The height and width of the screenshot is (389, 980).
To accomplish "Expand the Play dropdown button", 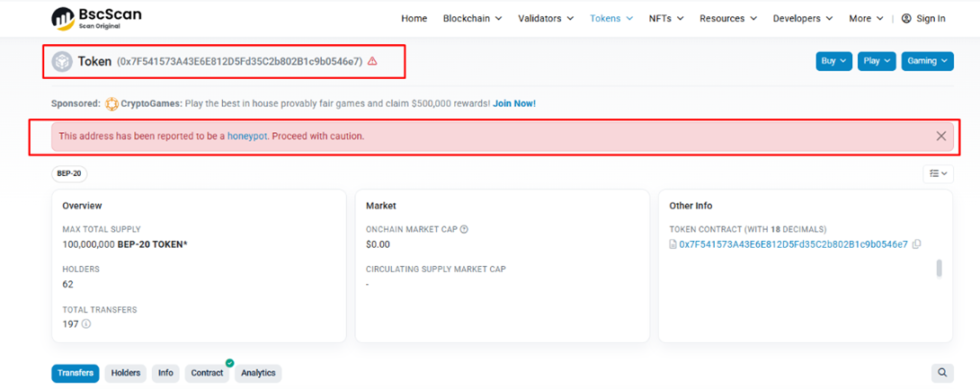I will click(876, 61).
